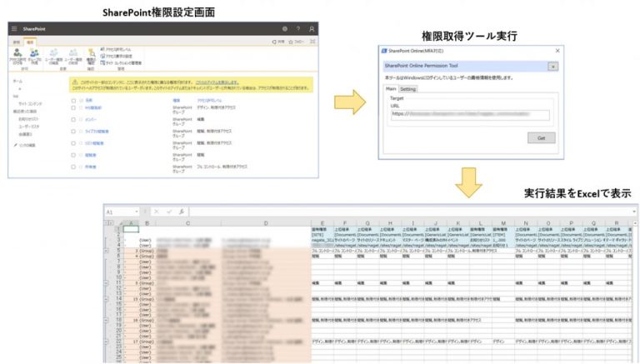
Task: Tick checkbox for メンバー group row
Action: pos(73,120)
